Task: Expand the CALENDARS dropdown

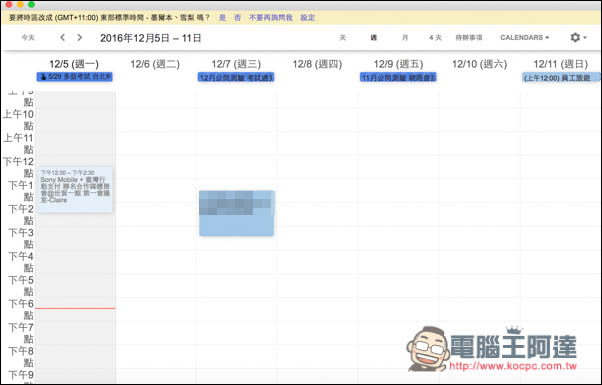Action: 524,37
